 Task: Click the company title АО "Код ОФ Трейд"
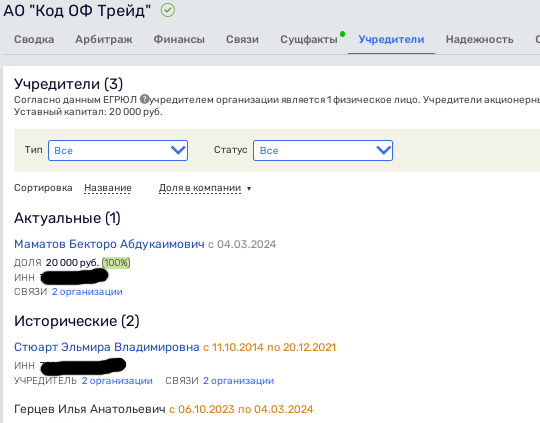pyautogui.click(x=77, y=10)
